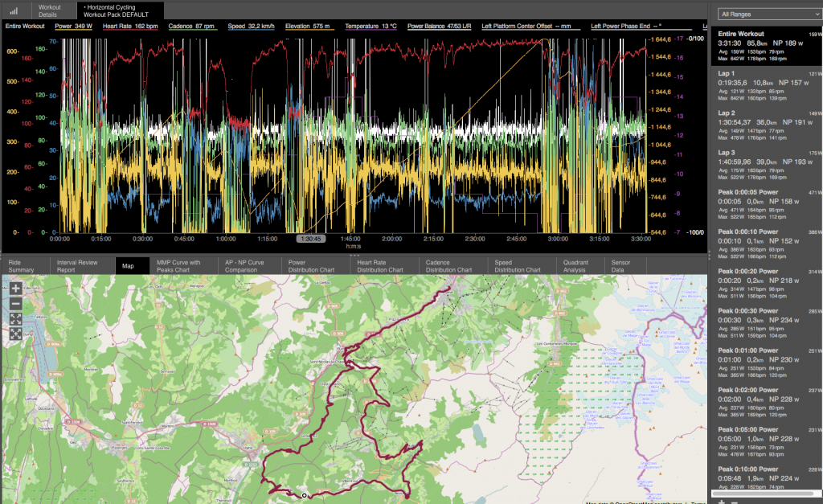Toggle the Power data series in the chart legend
Viewport: 823px width, 504px height.
pos(72,27)
